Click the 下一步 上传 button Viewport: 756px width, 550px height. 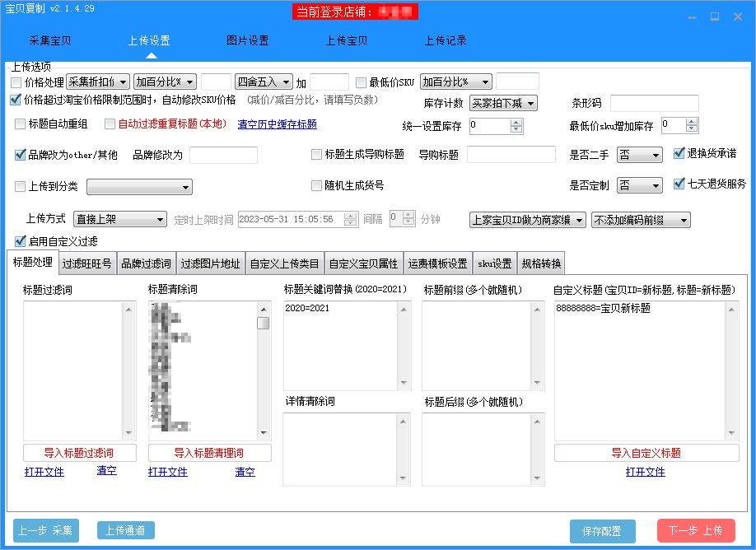[x=696, y=531]
